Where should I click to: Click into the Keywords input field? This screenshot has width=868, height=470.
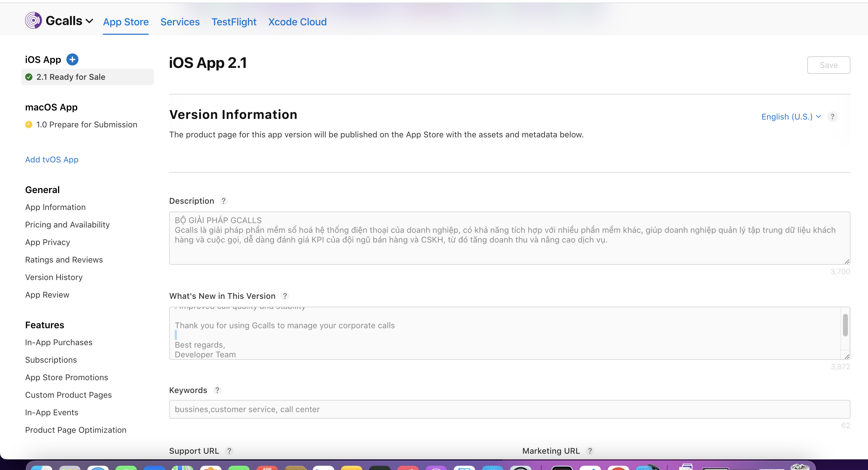(x=509, y=409)
